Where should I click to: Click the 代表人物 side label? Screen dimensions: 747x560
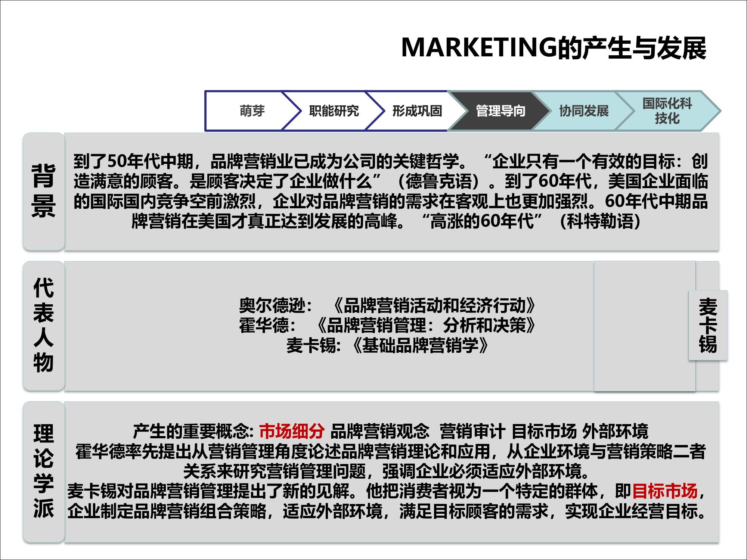pos(44,326)
